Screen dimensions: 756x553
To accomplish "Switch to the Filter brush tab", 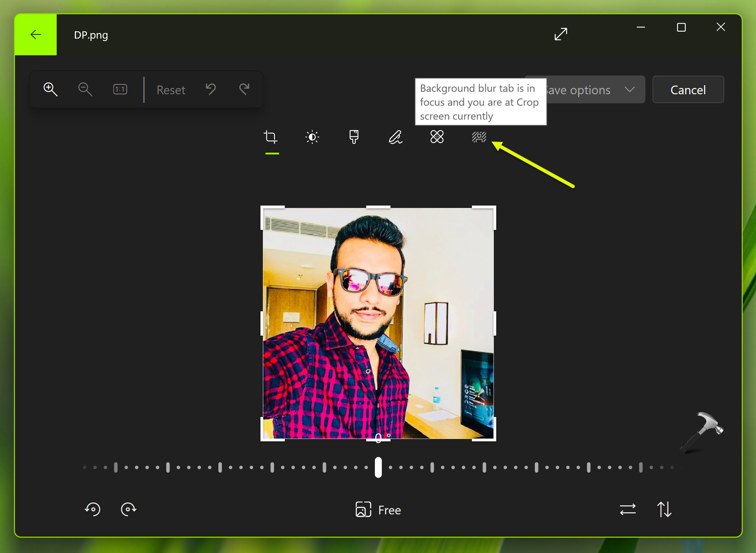I will [354, 137].
